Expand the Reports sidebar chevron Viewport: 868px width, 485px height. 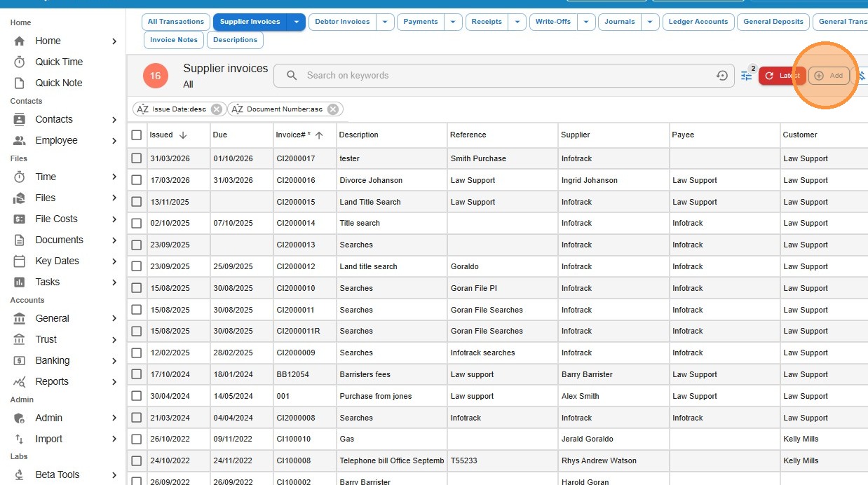click(114, 382)
